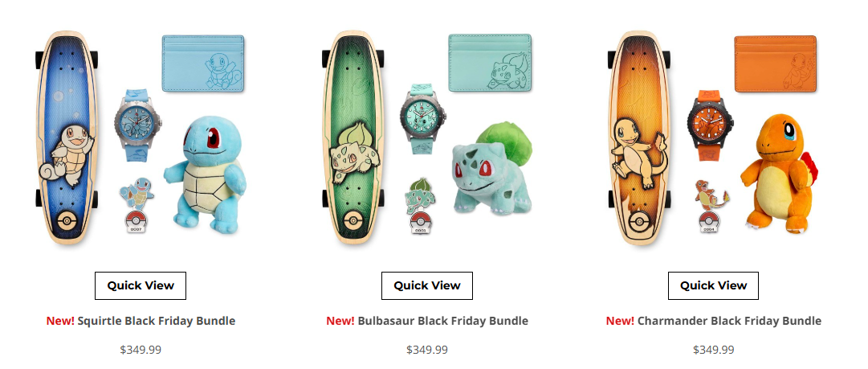Click the orange Charmander wristwatch
This screenshot has width=868, height=369.
tap(711, 125)
